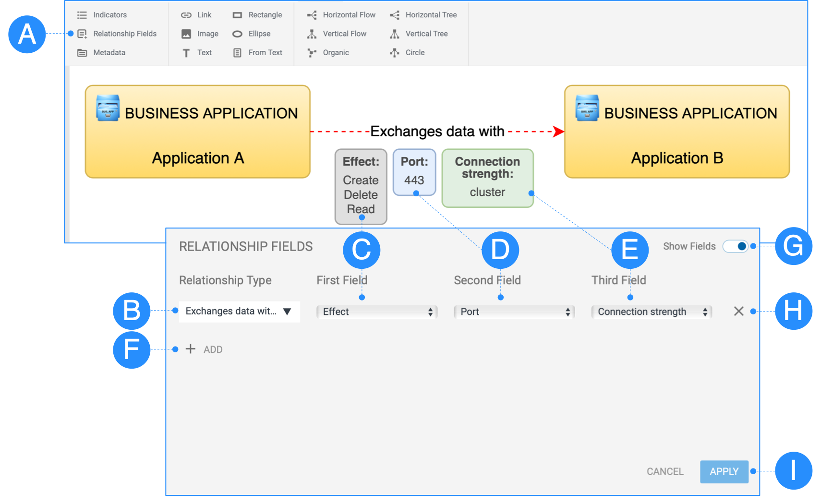Click the Vertical Flow label

click(x=344, y=34)
